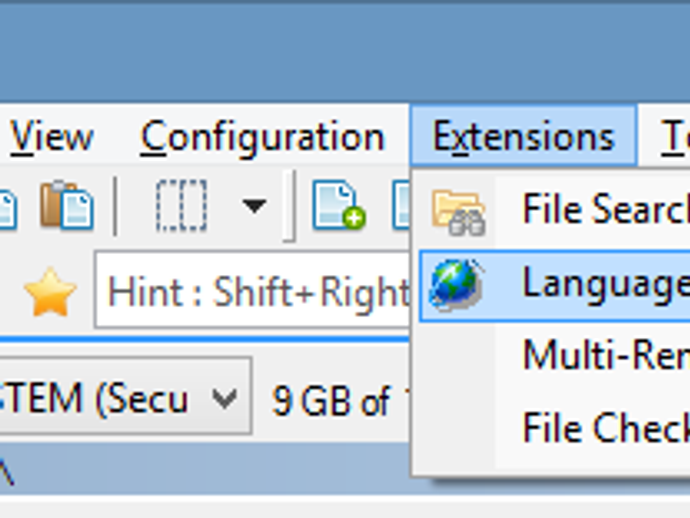Click the globe icon for Language
Screen dimensions: 690x518
tap(456, 285)
